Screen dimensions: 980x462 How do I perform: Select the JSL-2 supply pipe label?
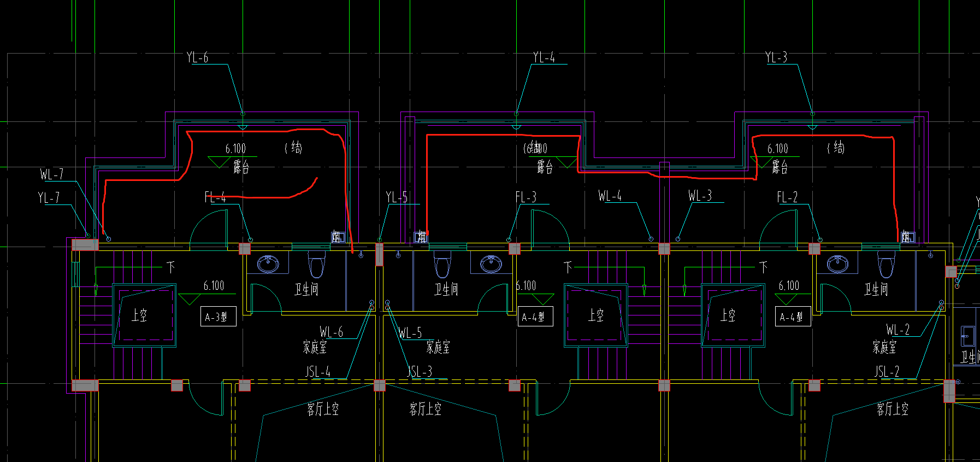887,372
